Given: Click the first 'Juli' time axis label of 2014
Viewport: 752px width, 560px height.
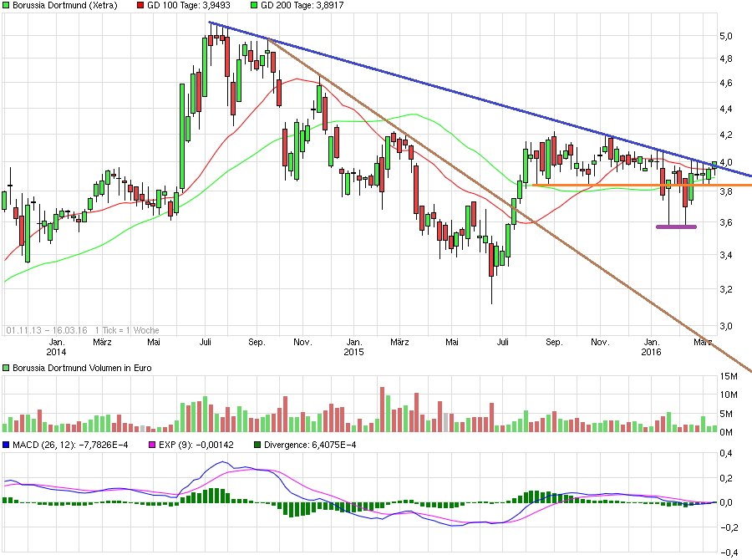Looking at the screenshot, I should tap(206, 342).
